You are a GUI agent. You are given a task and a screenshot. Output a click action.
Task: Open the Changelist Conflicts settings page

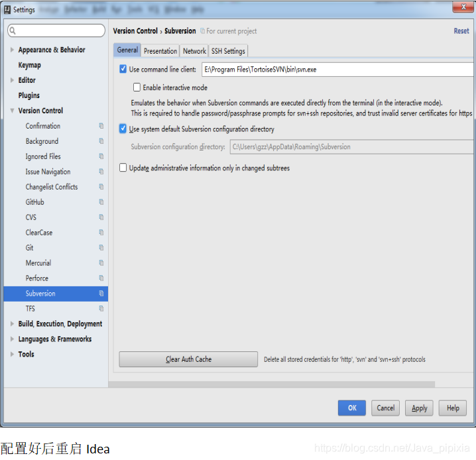[x=52, y=187]
